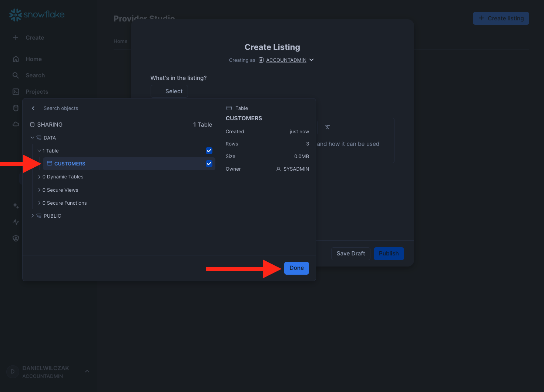This screenshot has width=544, height=392.
Task: Collapse the DATA schema node
Action: pos(32,138)
